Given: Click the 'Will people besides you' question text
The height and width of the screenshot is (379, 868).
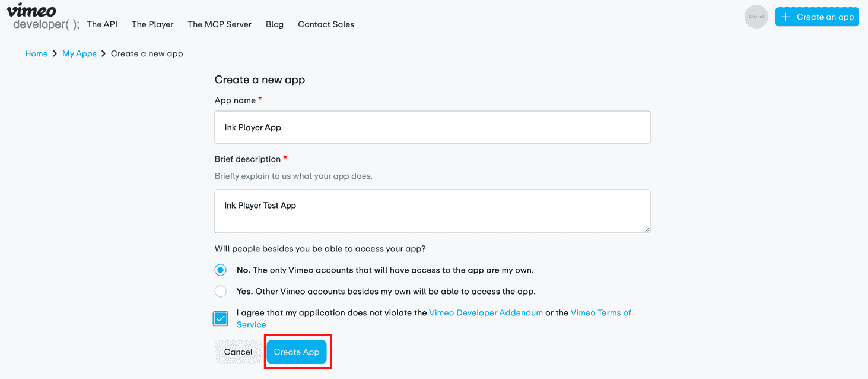Looking at the screenshot, I should click(320, 249).
